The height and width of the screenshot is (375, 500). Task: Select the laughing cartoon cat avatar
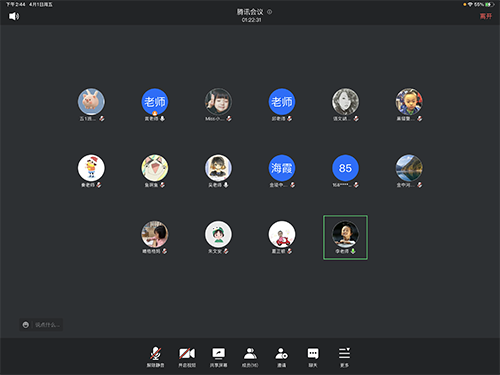(x=155, y=168)
